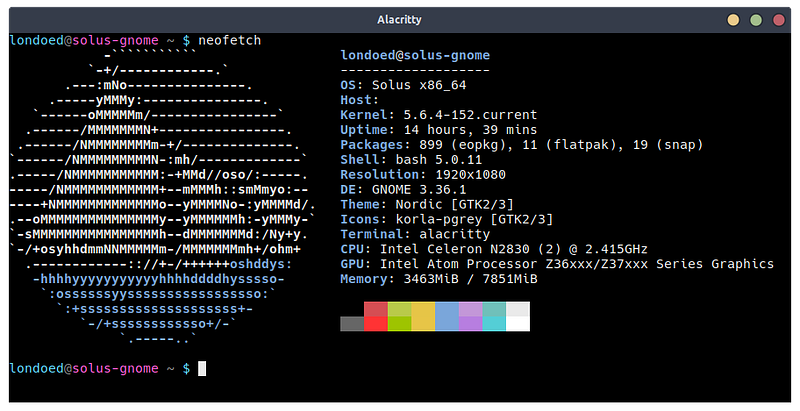The image size is (800, 411).
Task: Click the pure white color block
Action: coord(518,324)
